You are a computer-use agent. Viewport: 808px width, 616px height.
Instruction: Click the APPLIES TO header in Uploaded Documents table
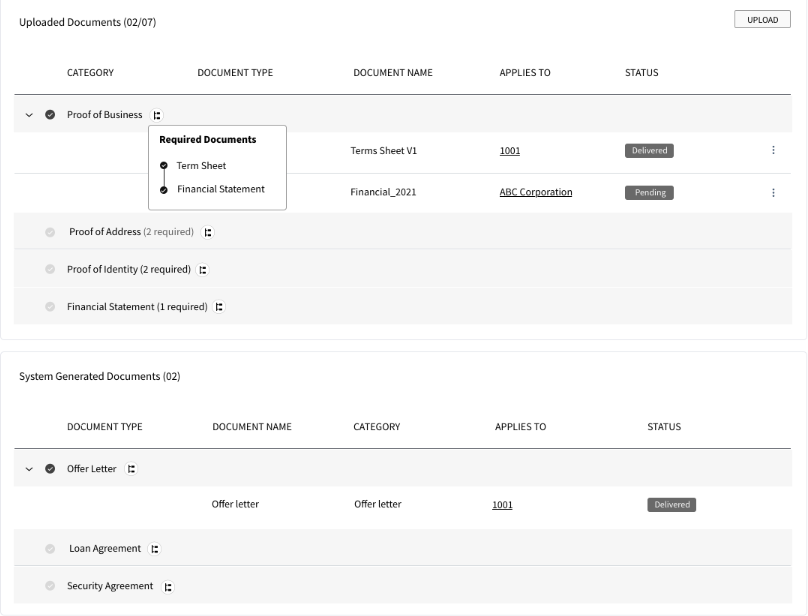click(x=525, y=73)
